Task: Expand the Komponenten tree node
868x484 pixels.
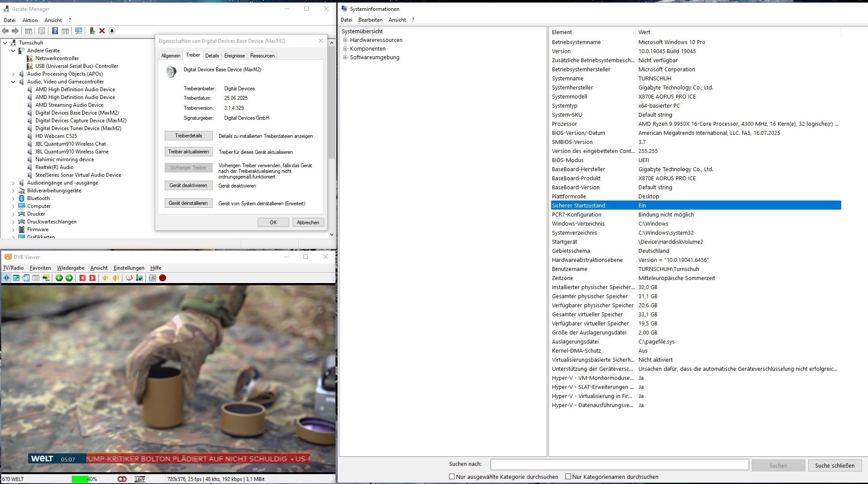Action: 345,49
